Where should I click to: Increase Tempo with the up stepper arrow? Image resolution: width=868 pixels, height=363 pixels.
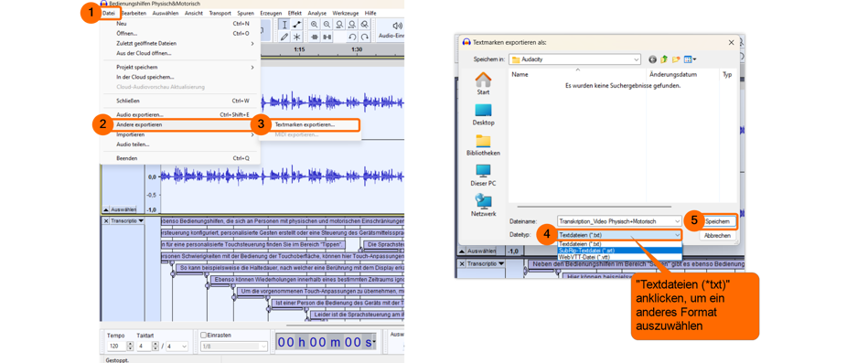click(130, 344)
